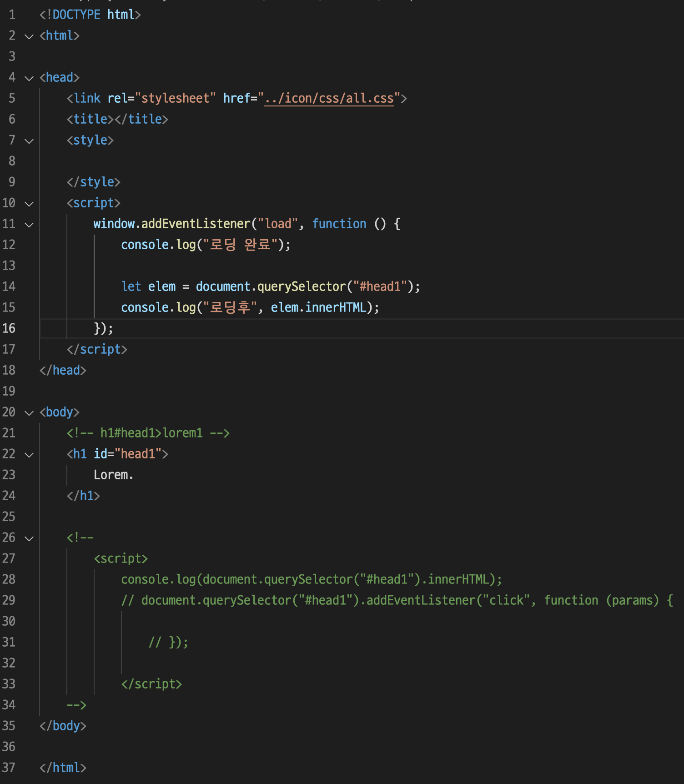Click the commented addEventListener "click" line

(x=397, y=600)
